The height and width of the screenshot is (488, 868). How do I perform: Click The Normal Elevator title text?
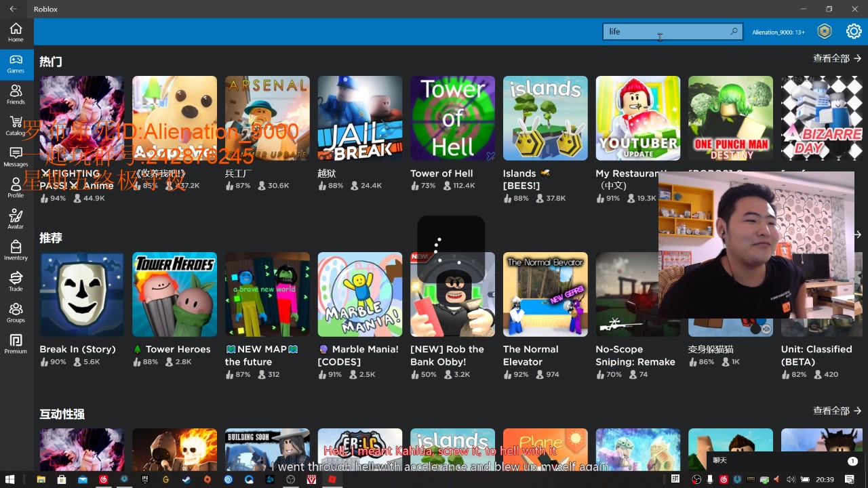[531, 356]
